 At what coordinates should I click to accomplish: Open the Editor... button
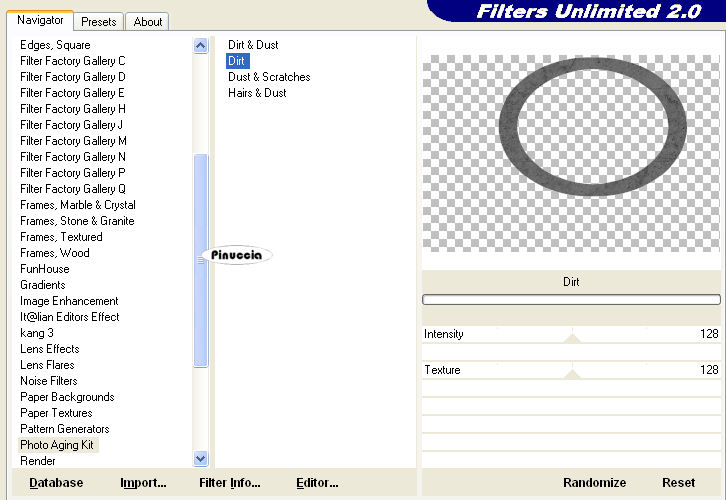pos(317,482)
